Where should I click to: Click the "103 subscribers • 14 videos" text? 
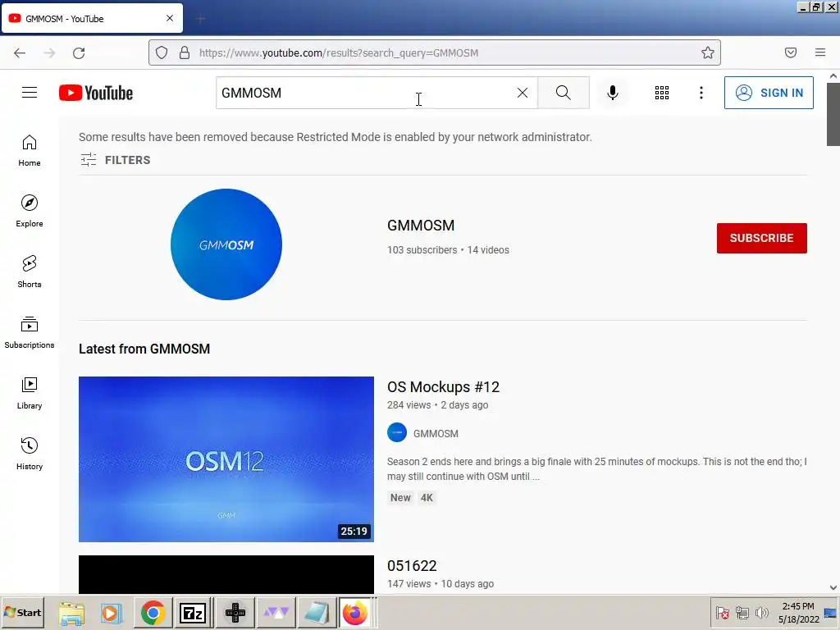pyautogui.click(x=448, y=249)
